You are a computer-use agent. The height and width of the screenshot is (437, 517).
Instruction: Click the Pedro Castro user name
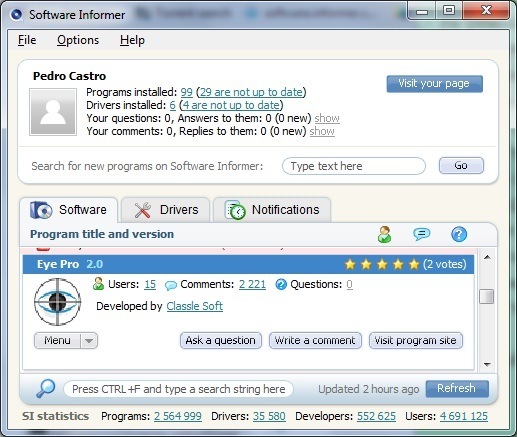click(69, 76)
